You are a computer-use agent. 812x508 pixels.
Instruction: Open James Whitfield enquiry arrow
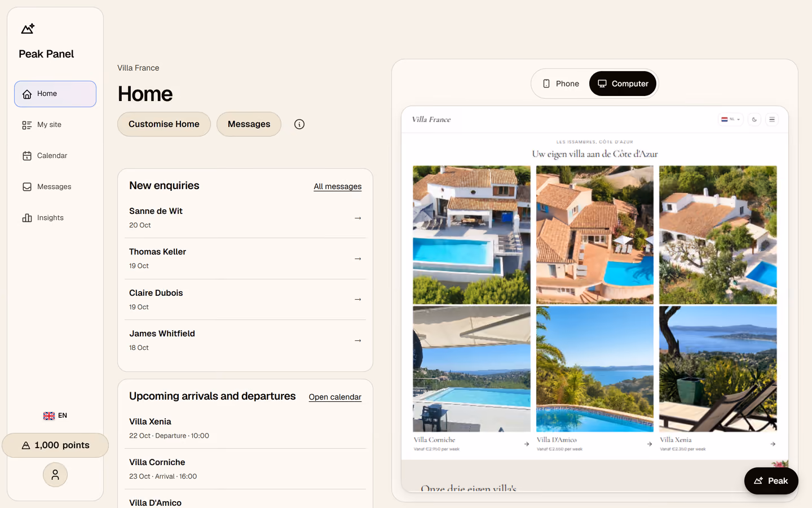358,340
